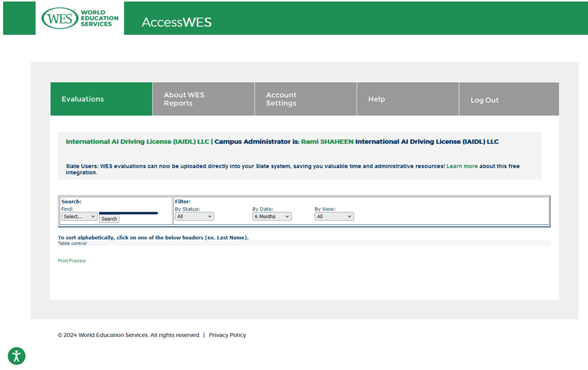Screen dimensions: 588x370
Task: Open the By Status filter dropdown
Action: click(x=194, y=217)
